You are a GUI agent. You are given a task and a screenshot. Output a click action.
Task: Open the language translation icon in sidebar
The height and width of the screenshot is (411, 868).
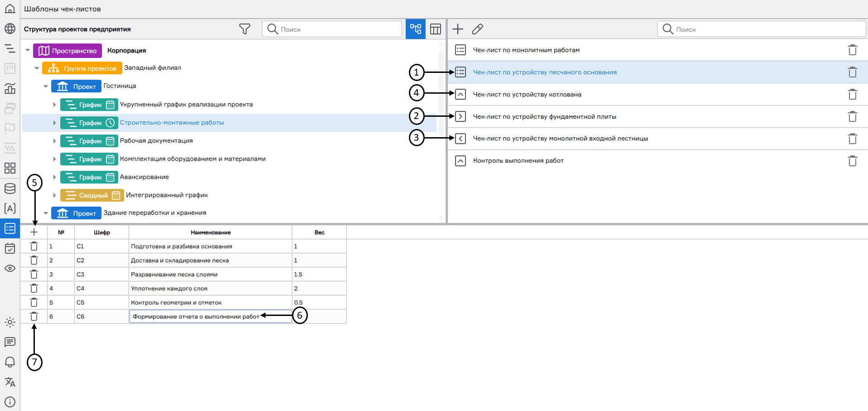(x=10, y=382)
